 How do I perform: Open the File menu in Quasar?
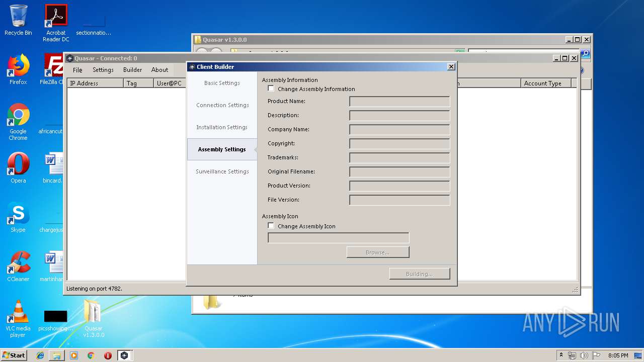77,70
